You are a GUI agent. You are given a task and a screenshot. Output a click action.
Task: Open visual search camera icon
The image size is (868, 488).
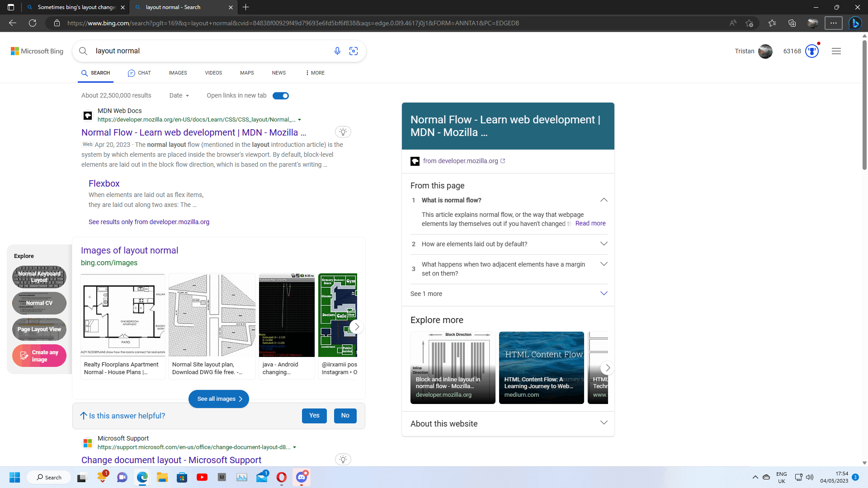click(354, 51)
